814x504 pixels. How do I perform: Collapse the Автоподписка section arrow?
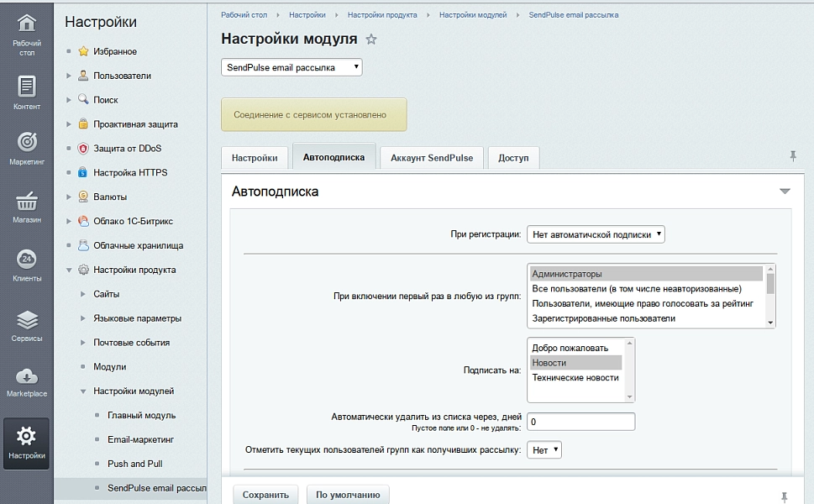(785, 192)
